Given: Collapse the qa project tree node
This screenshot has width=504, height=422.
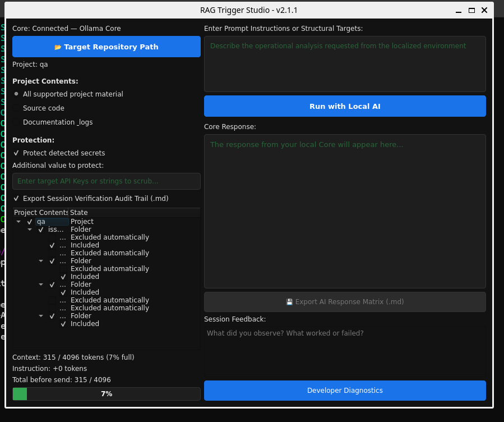Looking at the screenshot, I should click(19, 222).
